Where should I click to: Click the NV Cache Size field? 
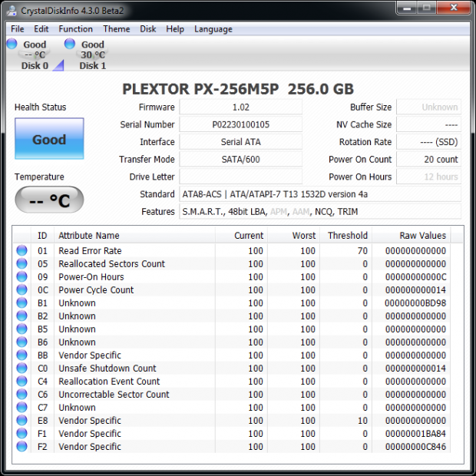click(x=428, y=124)
